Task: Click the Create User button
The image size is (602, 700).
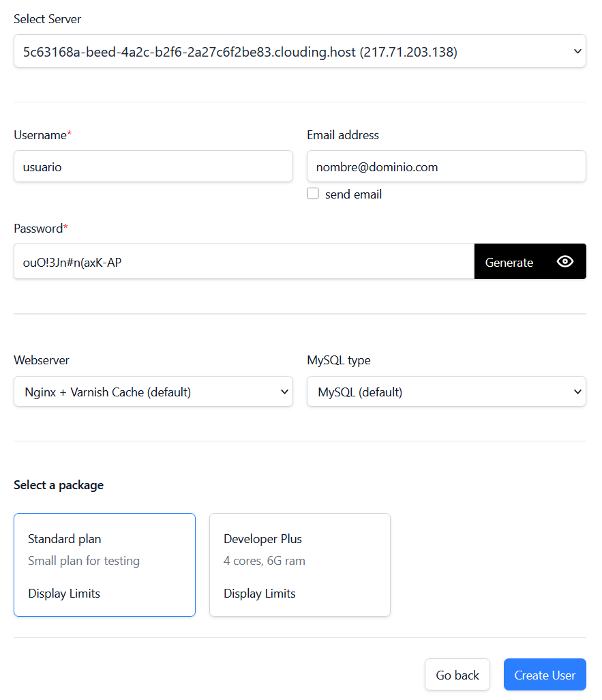Action: [545, 675]
